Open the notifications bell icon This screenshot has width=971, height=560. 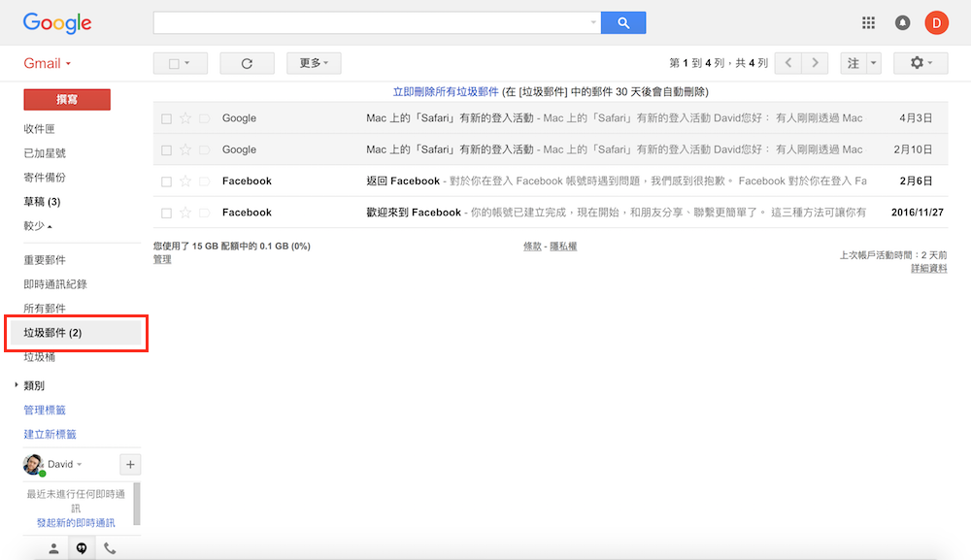tap(902, 23)
